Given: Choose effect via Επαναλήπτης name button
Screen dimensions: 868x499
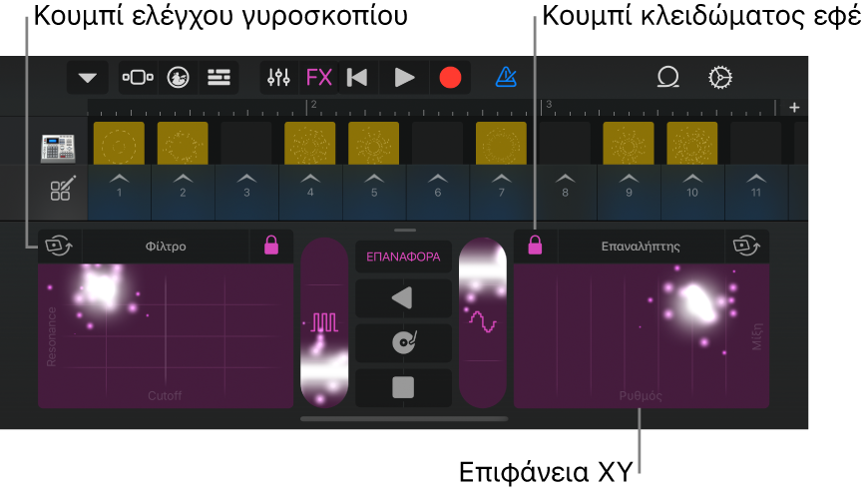Looking at the screenshot, I should [642, 246].
